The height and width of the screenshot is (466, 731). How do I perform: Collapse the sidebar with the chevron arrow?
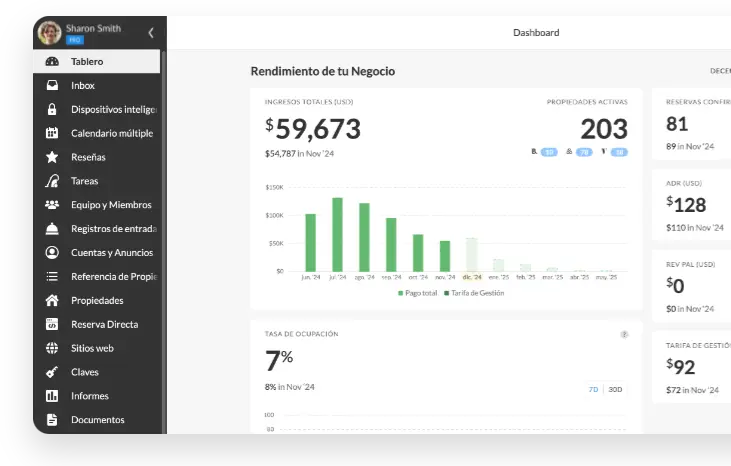tap(151, 33)
